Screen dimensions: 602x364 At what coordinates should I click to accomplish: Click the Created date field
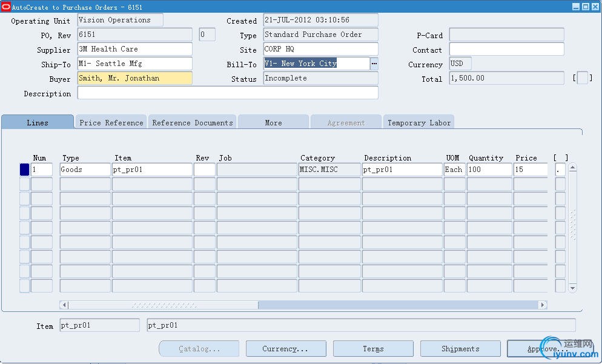coord(320,20)
